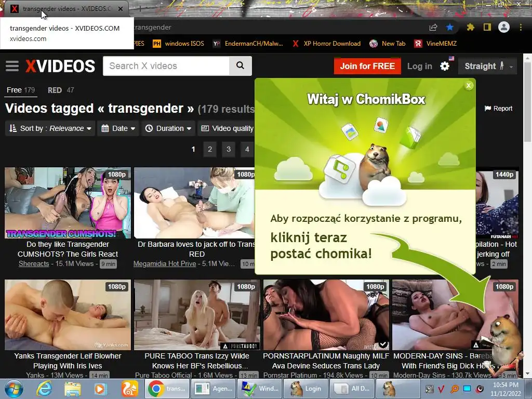Image resolution: width=532 pixels, height=399 pixels.
Task: Click the page vertical scrollbar thumb
Action: [x=527, y=102]
